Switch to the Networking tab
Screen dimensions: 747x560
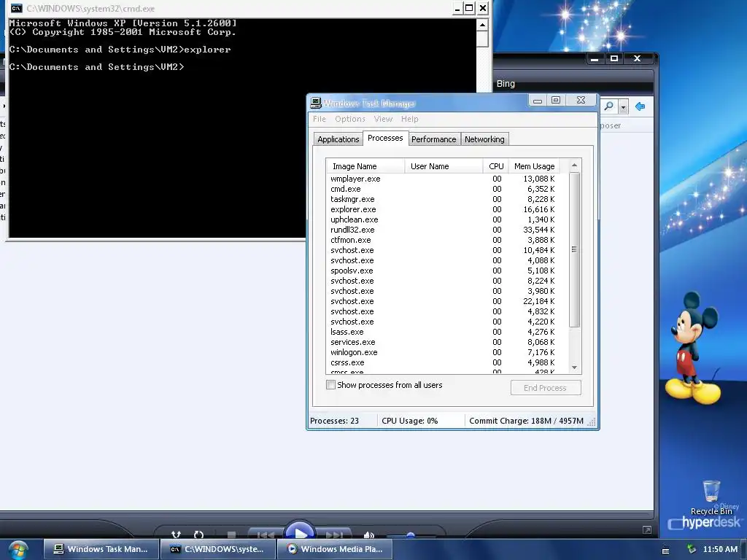484,139
